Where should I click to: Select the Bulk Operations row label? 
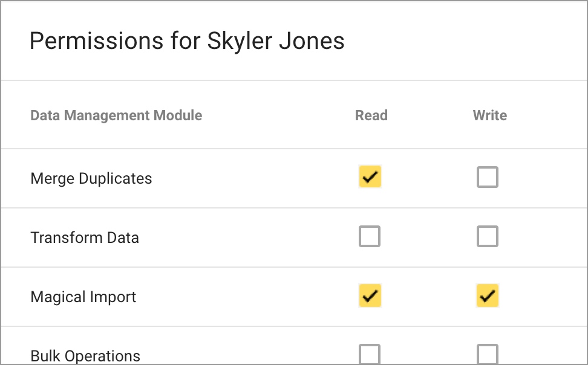point(85,356)
